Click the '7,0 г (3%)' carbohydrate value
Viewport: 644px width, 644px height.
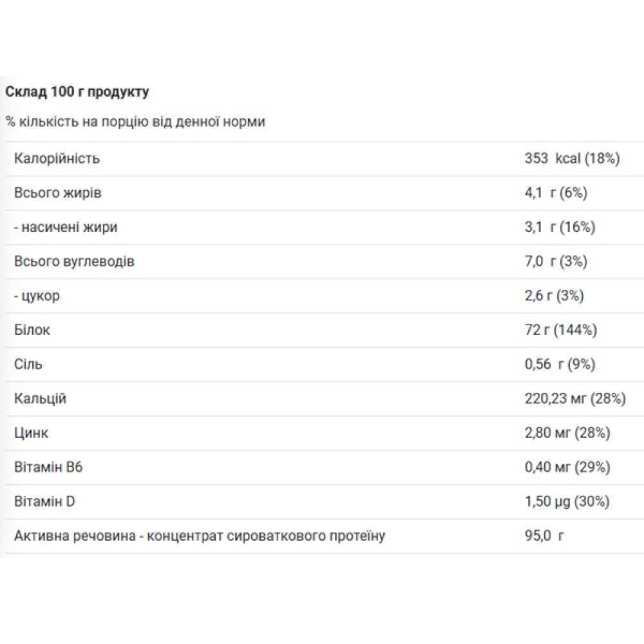coord(556,261)
